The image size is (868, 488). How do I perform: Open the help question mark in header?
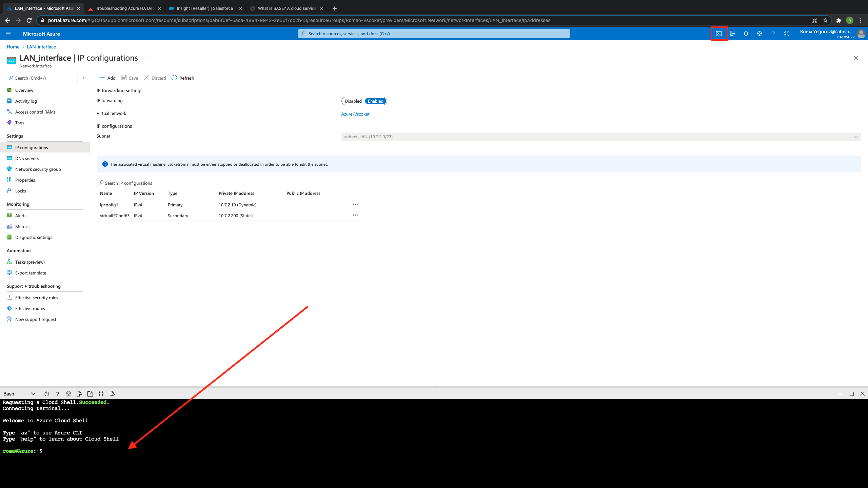pos(773,34)
